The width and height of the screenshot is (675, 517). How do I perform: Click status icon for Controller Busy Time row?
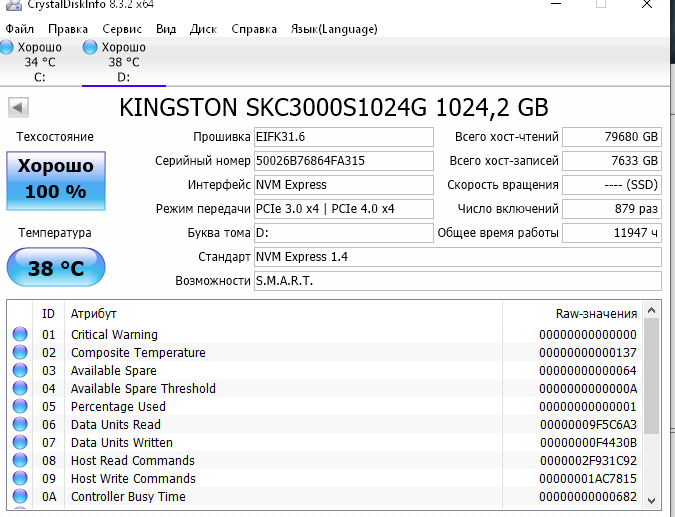point(20,497)
